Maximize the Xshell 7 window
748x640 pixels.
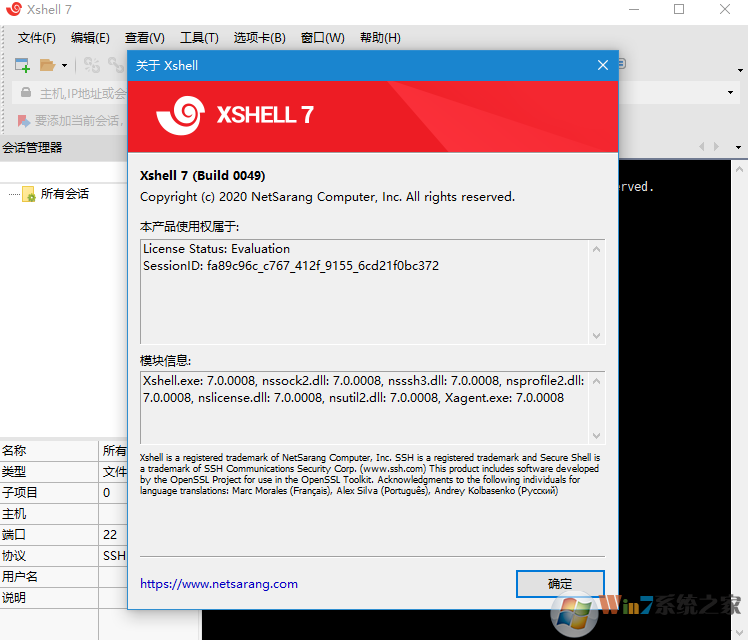coord(679,10)
